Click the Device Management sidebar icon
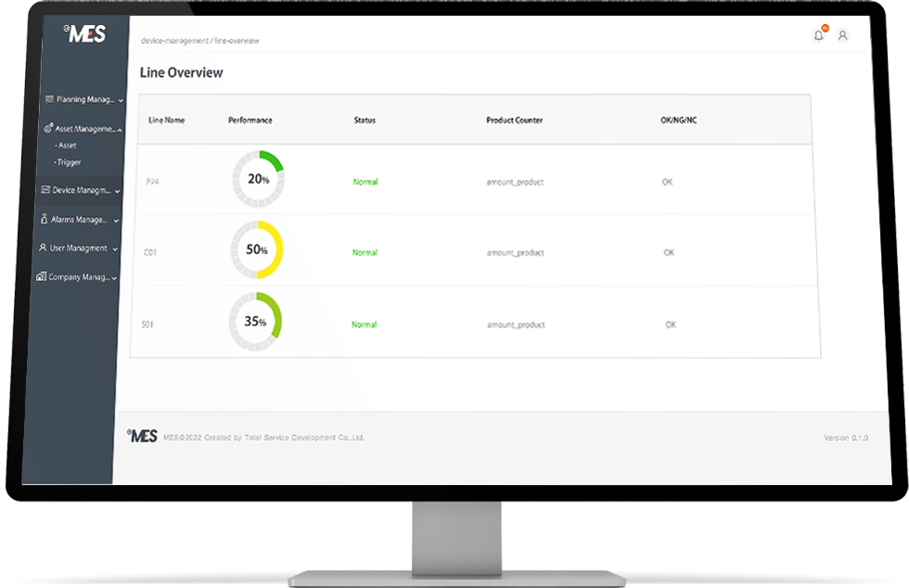 [x=45, y=190]
